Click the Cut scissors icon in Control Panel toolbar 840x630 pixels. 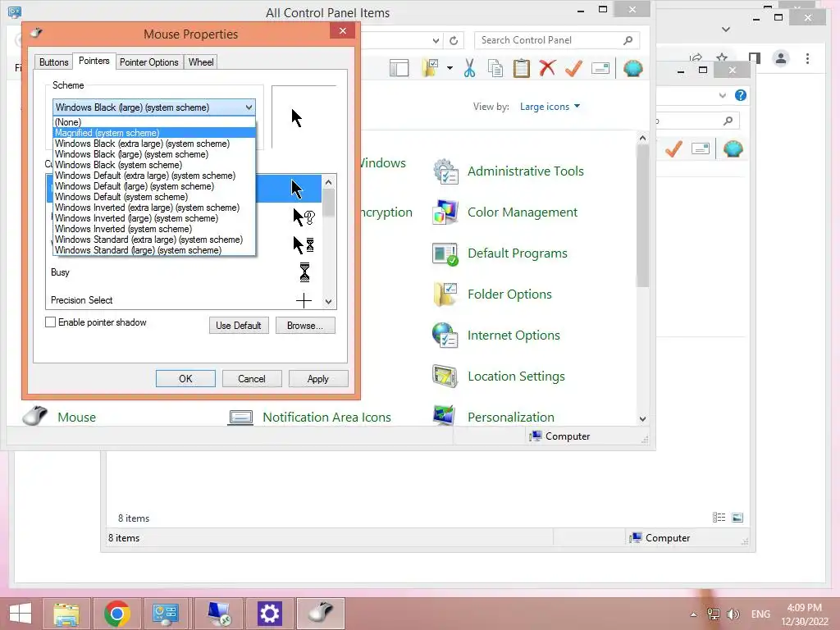click(469, 69)
